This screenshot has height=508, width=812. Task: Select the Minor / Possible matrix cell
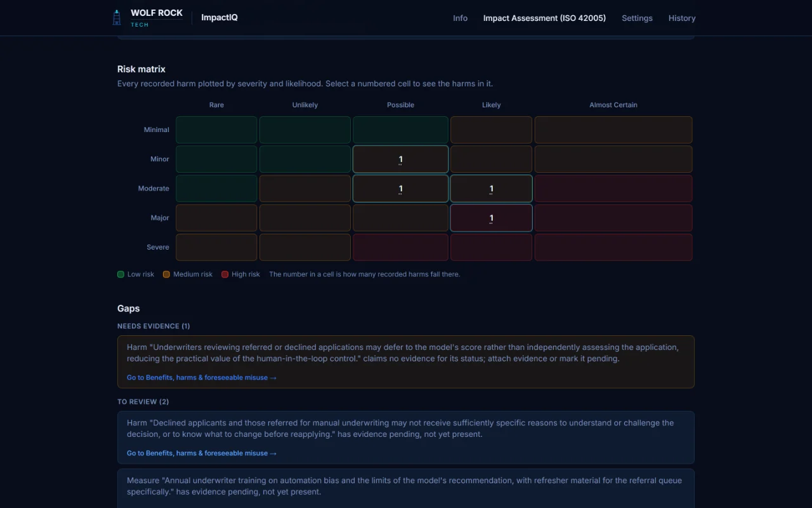pos(400,159)
